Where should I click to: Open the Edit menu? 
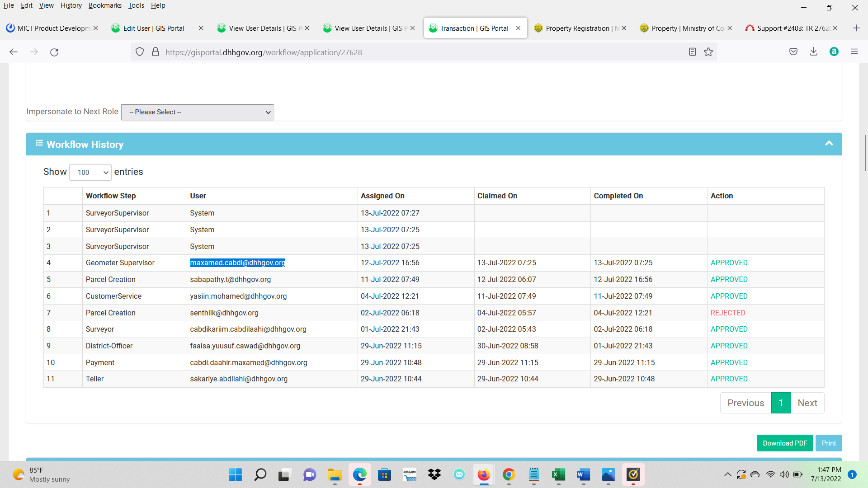(x=27, y=5)
